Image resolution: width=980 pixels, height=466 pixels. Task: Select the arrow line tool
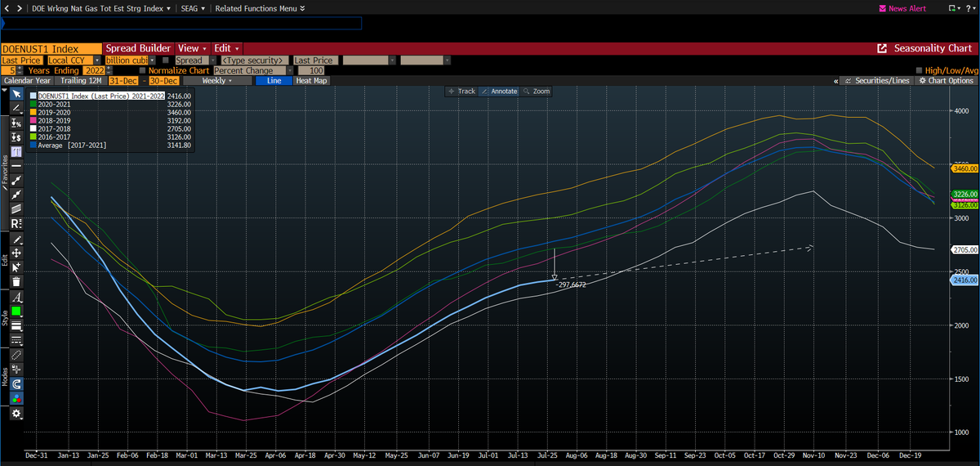[x=16, y=195]
